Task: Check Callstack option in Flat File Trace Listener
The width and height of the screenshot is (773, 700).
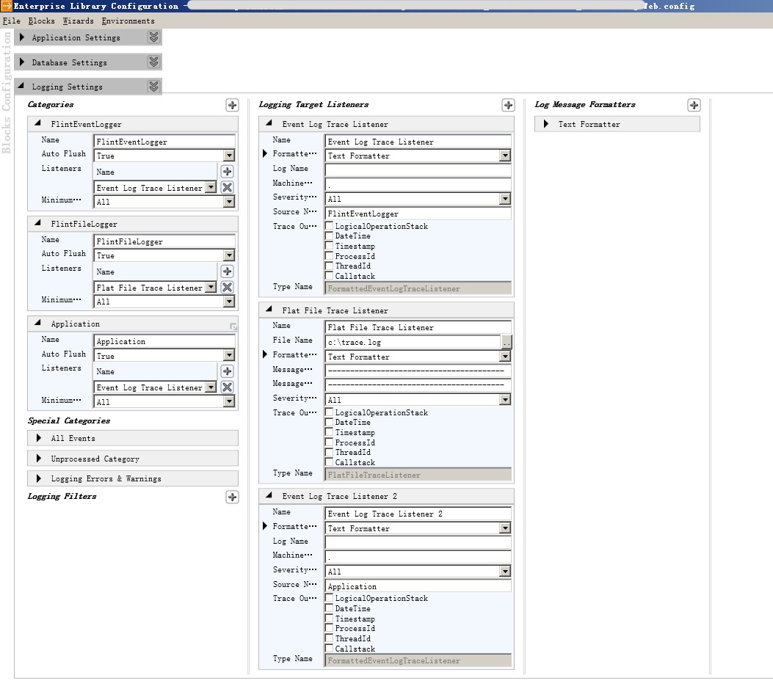Action: point(330,462)
